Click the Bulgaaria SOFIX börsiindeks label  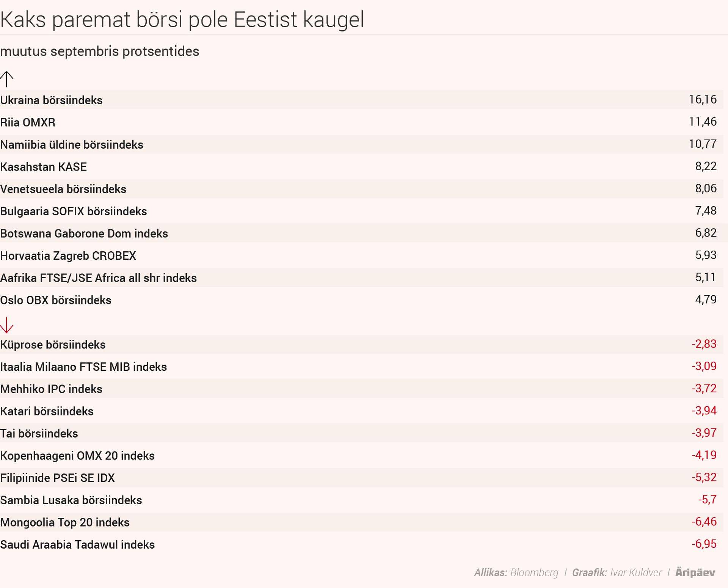[x=73, y=211]
